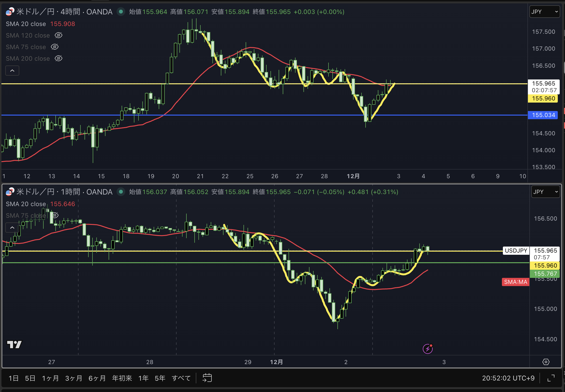
Task: Click the TradingView logo in lower chart
Action: point(14,344)
